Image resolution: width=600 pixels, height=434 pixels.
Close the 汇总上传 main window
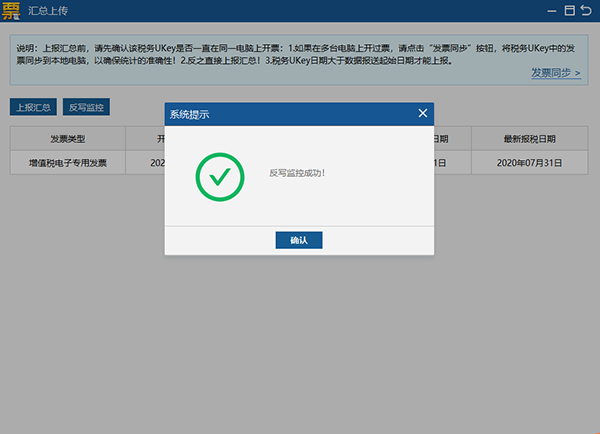586,10
